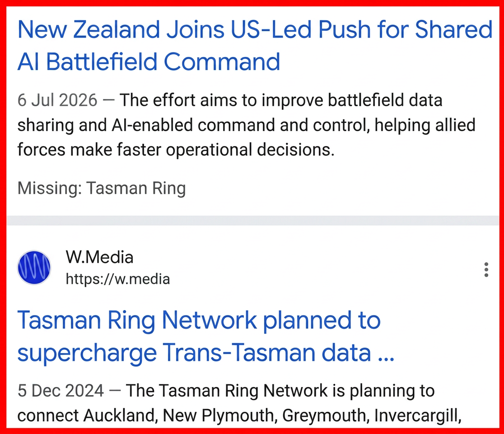Open the three-dot options menu for W.Media result

coord(486,269)
